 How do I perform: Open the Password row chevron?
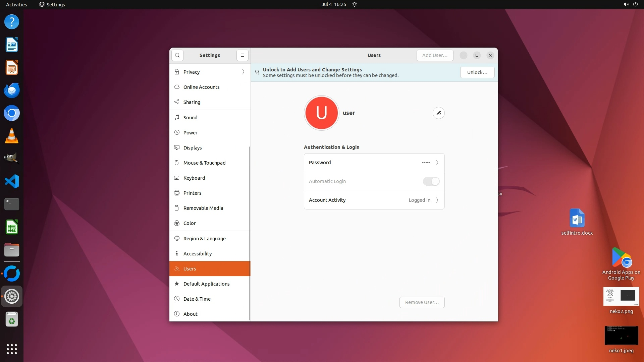pos(437,163)
